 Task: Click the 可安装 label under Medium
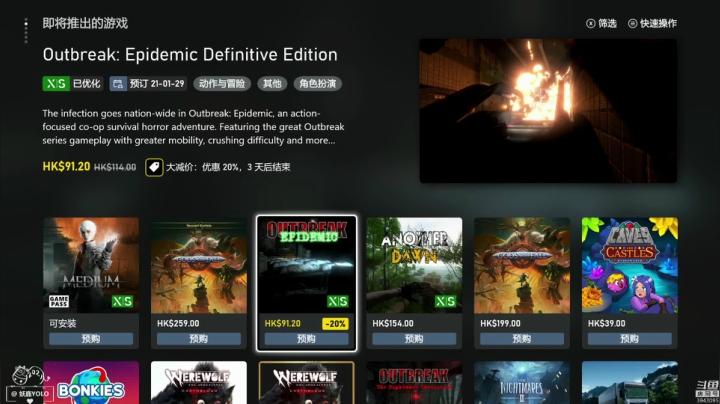coord(62,324)
